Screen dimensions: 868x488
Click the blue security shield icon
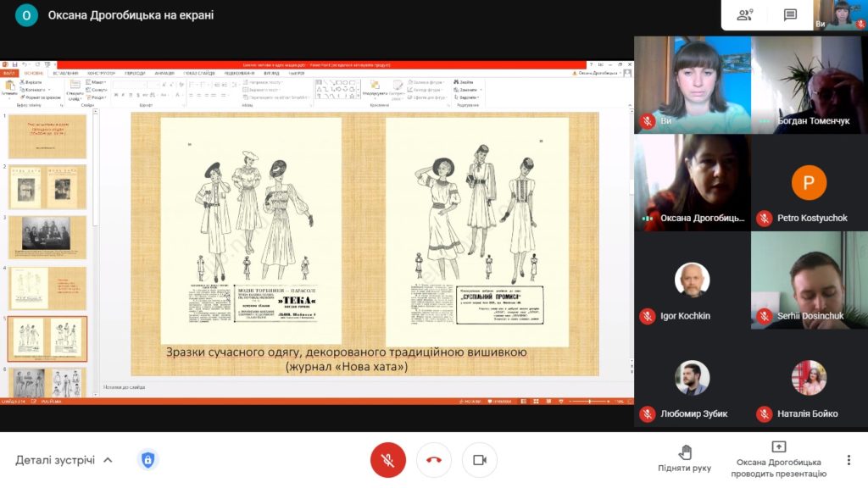(147, 460)
